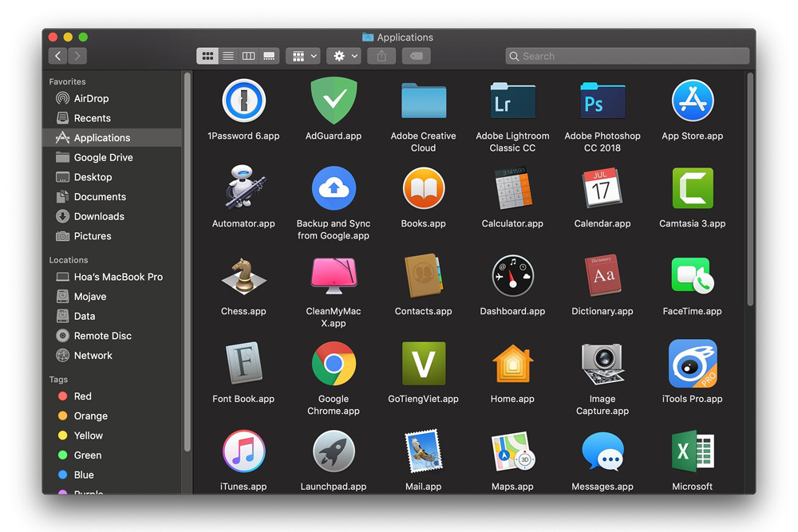This screenshot has width=798, height=532.
Task: Open Google Drive in the sidebar
Action: (x=112, y=158)
